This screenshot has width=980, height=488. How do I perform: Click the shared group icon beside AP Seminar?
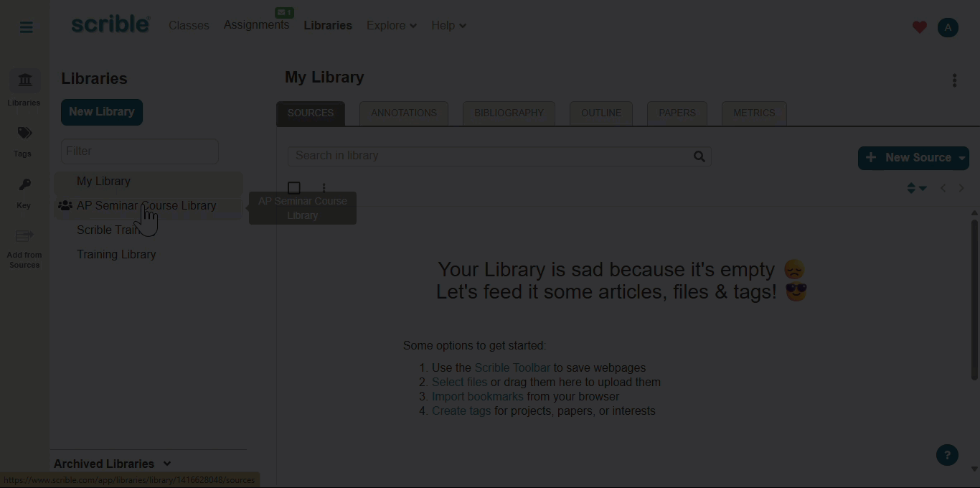click(65, 206)
